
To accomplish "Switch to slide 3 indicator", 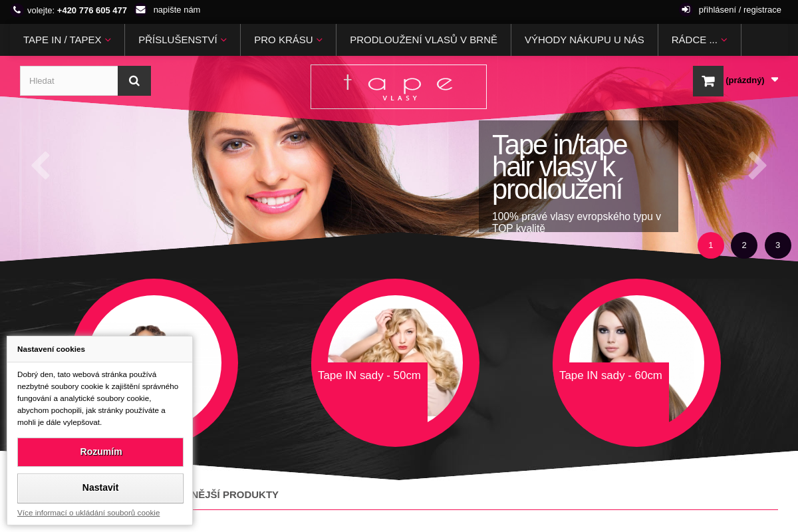I will [777, 245].
